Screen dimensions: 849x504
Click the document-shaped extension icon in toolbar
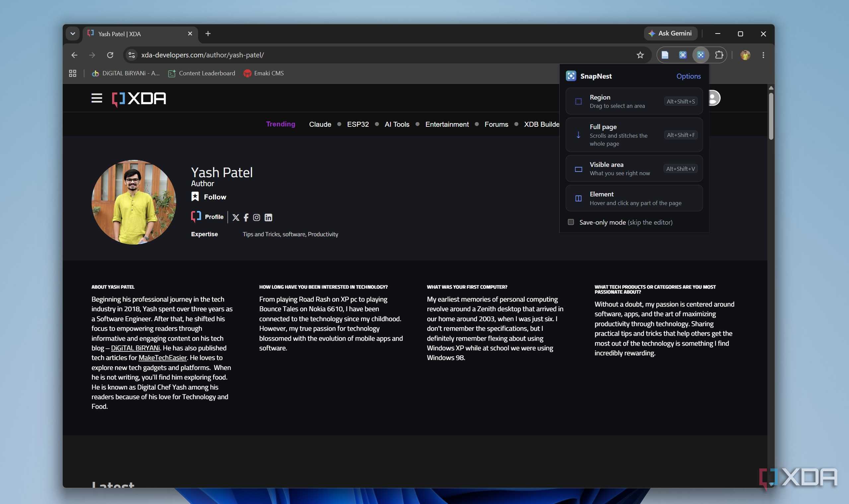click(x=665, y=55)
